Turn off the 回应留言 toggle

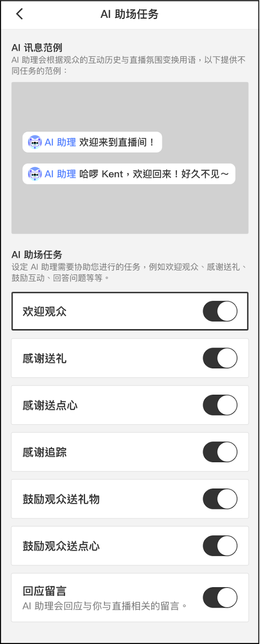coord(220,598)
